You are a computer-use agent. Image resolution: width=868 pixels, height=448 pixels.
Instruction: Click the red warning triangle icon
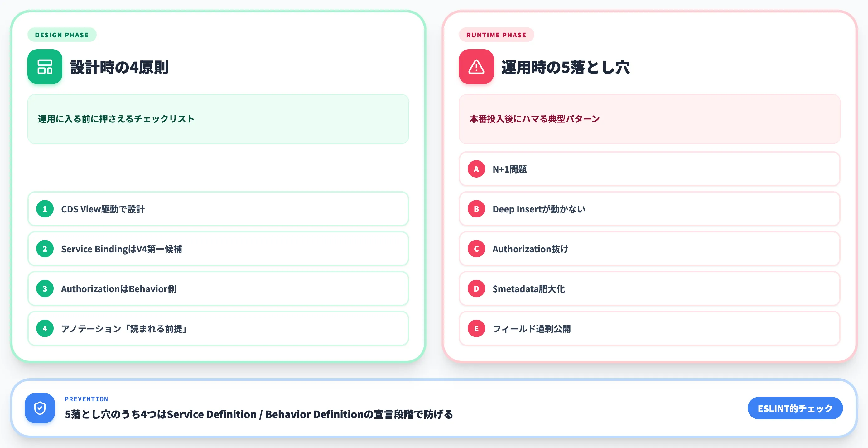click(476, 67)
